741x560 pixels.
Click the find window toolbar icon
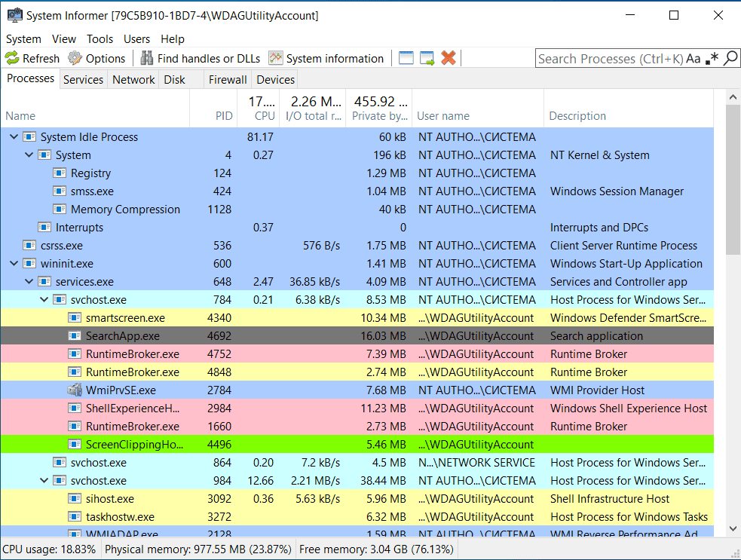coord(406,58)
